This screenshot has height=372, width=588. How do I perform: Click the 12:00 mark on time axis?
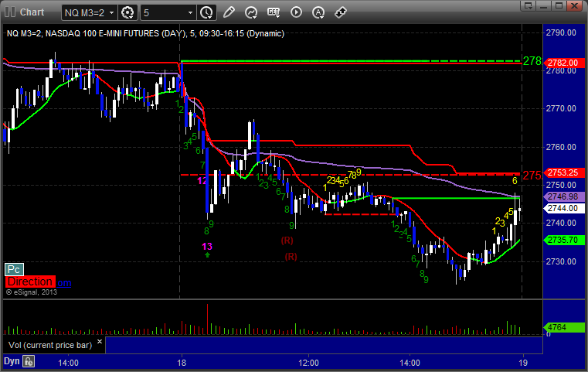(308, 361)
